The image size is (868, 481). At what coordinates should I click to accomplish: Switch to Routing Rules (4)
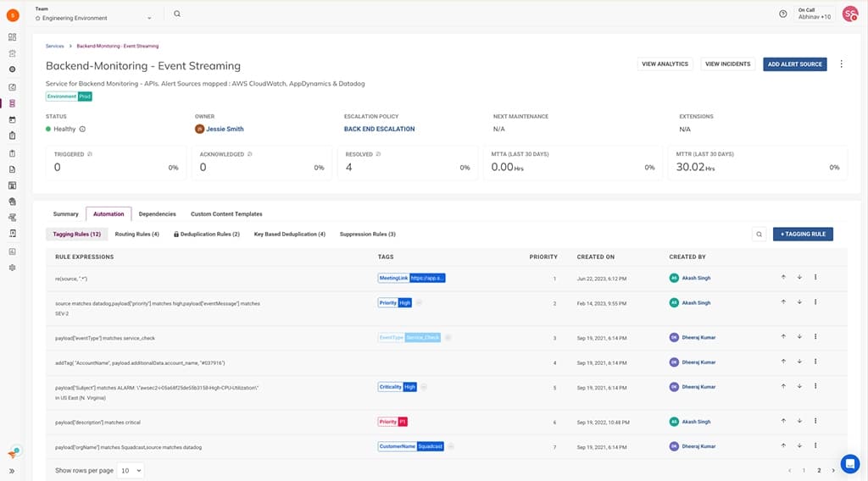coord(136,235)
